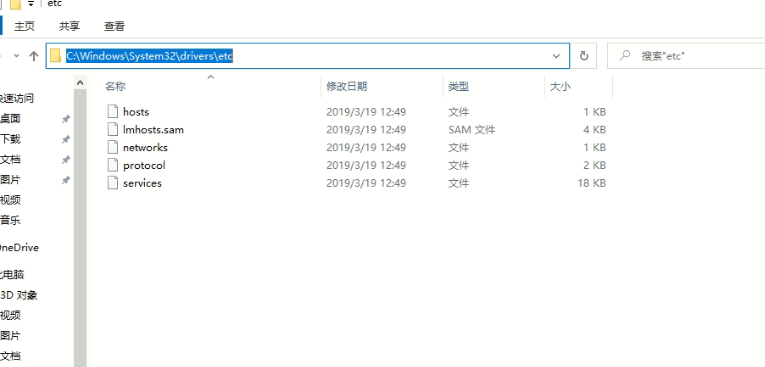Sort files by 大小 column
This screenshot has height=367, width=765.
click(x=560, y=87)
